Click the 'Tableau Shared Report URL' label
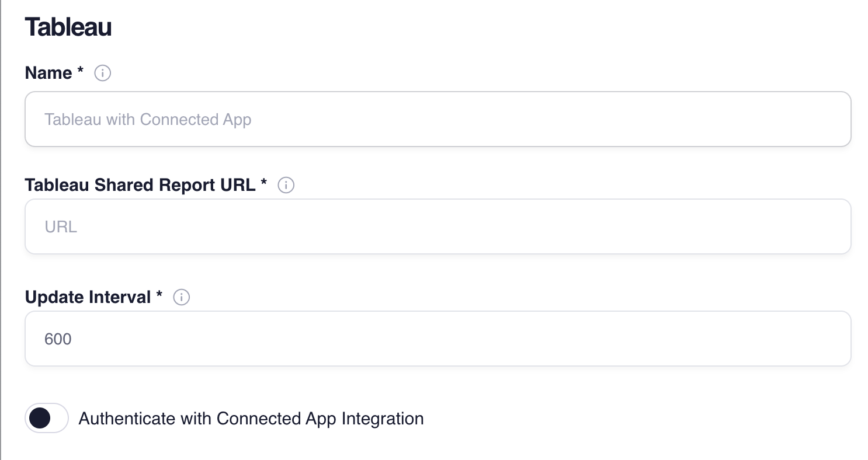The height and width of the screenshot is (460, 868). (x=140, y=185)
